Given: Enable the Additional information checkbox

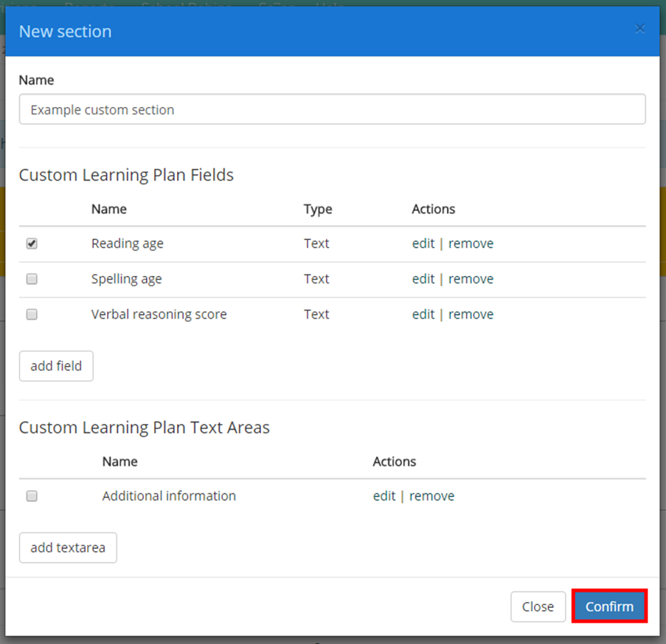Looking at the screenshot, I should point(31,496).
